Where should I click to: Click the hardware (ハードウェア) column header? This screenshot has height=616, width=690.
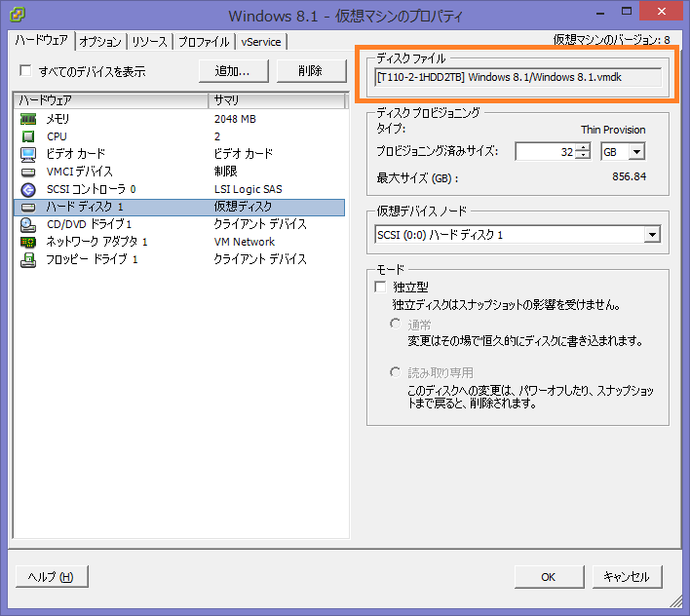pos(111,100)
